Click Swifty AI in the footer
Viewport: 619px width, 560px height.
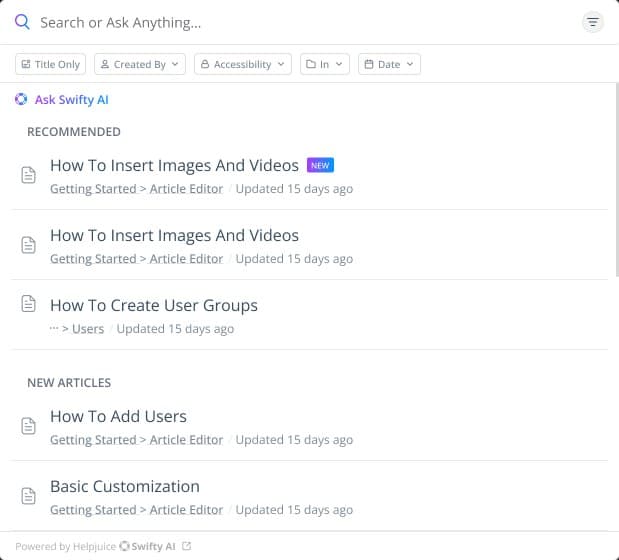click(x=148, y=546)
